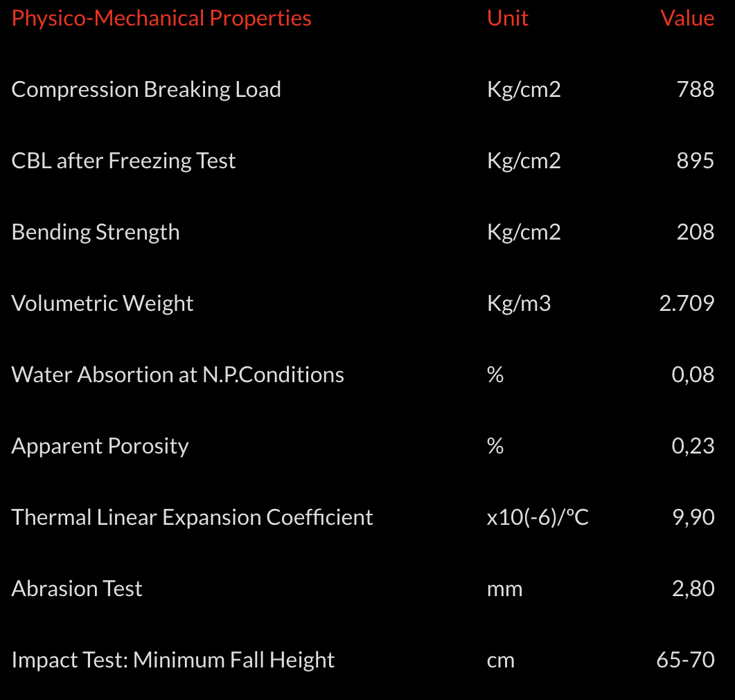Select the Volumetric Weight label
This screenshot has height=700, width=735.
coord(103,303)
